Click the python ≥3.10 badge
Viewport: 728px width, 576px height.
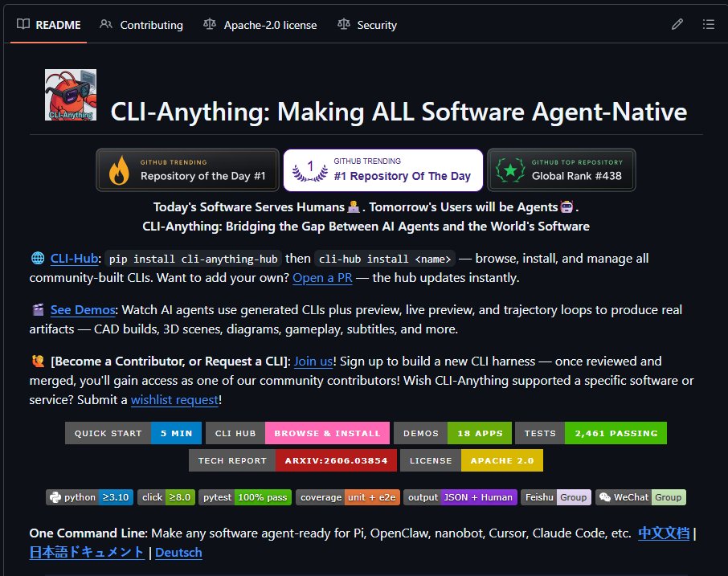(x=90, y=497)
